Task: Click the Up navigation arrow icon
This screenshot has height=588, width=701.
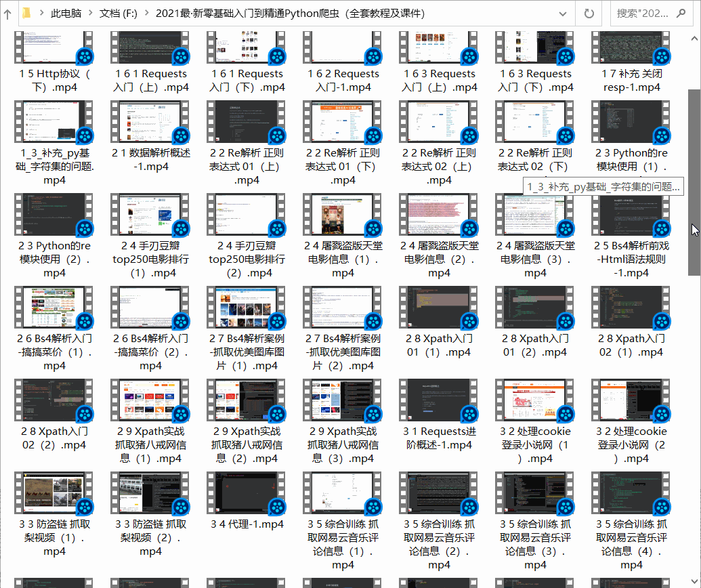Action: tap(7, 13)
